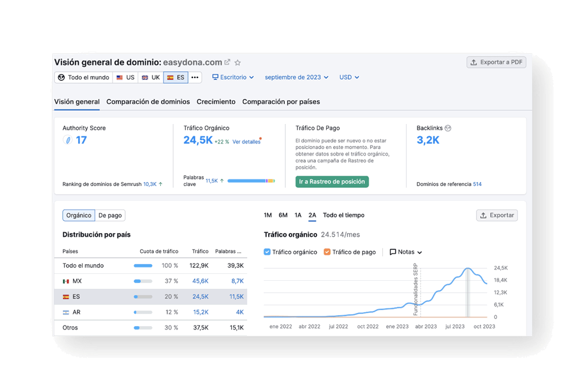Expand the Notas dropdown

click(406, 252)
